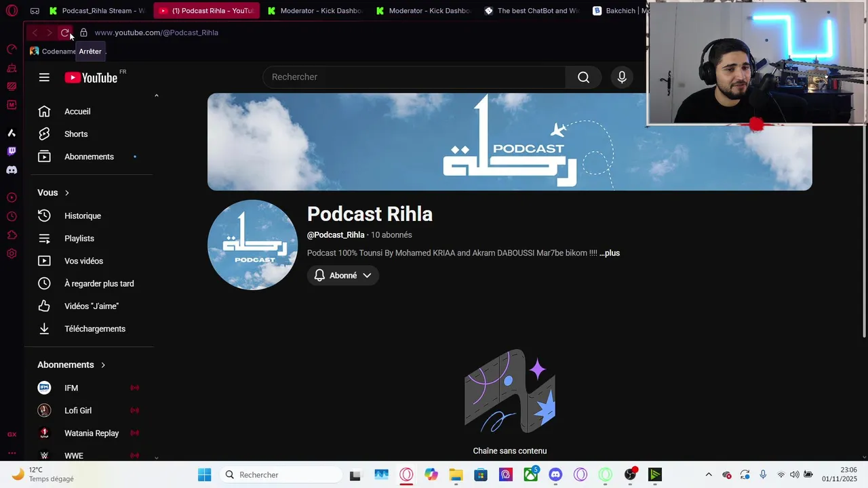Click the YouTube page vertical scrollbar
Viewport: 868px width, 488px height.
pos(864,230)
